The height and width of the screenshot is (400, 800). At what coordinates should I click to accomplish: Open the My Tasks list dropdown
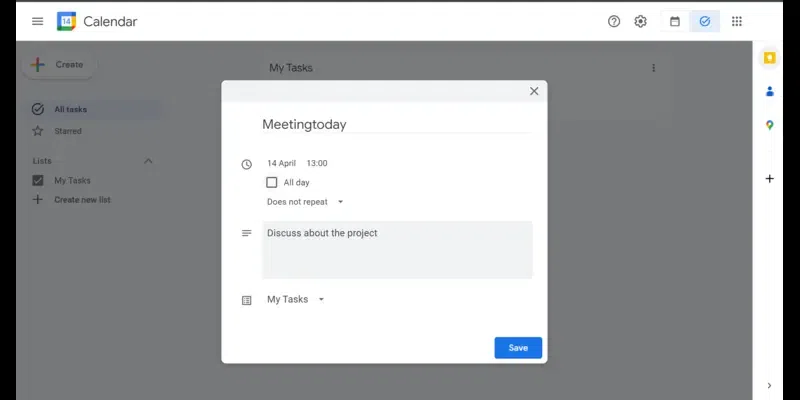(295, 299)
